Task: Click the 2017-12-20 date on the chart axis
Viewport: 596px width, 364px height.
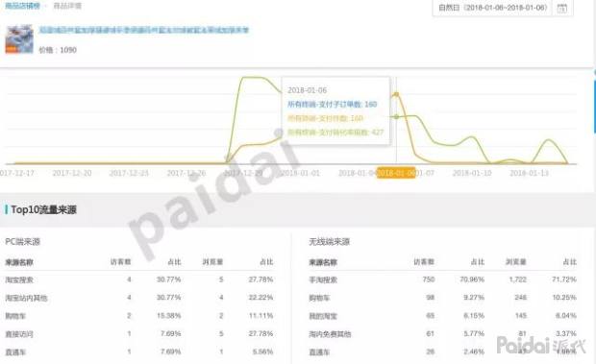Action: 72,173
